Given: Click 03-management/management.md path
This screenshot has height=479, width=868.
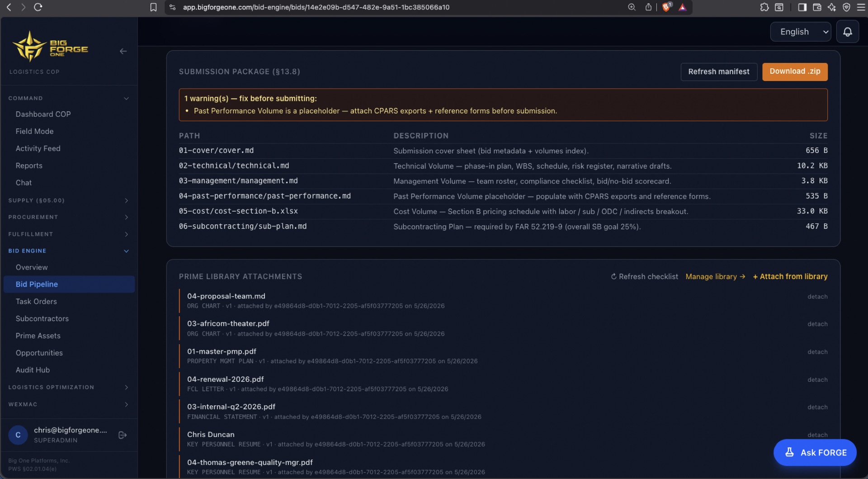Looking at the screenshot, I should pos(238,181).
